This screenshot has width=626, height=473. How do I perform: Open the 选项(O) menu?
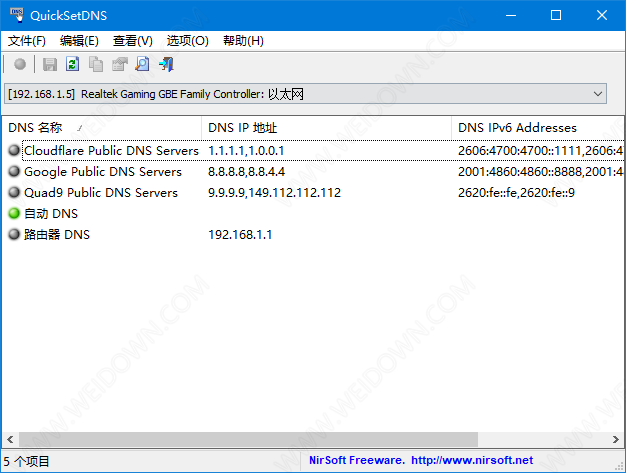187,41
